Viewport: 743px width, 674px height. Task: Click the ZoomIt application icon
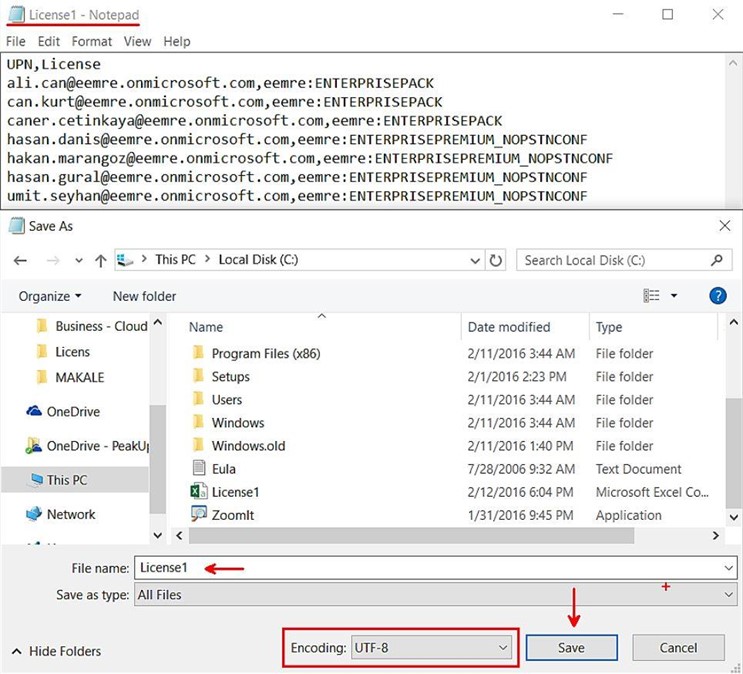(199, 514)
